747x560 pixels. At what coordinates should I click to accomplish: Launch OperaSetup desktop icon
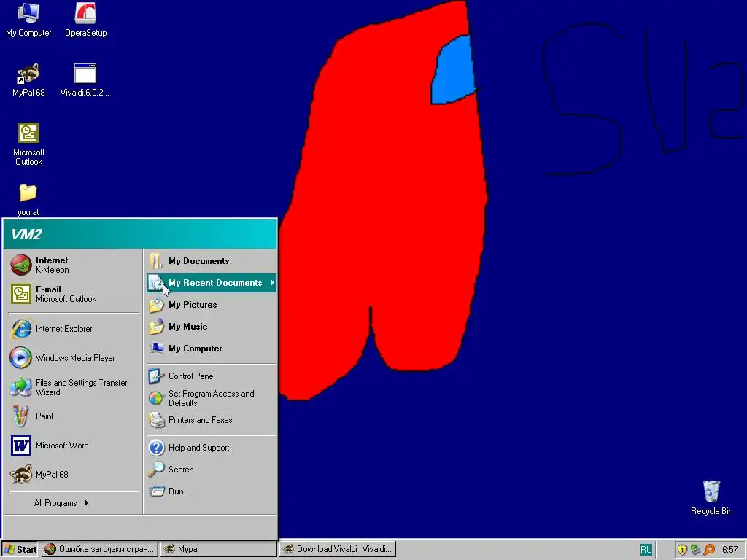point(86,20)
